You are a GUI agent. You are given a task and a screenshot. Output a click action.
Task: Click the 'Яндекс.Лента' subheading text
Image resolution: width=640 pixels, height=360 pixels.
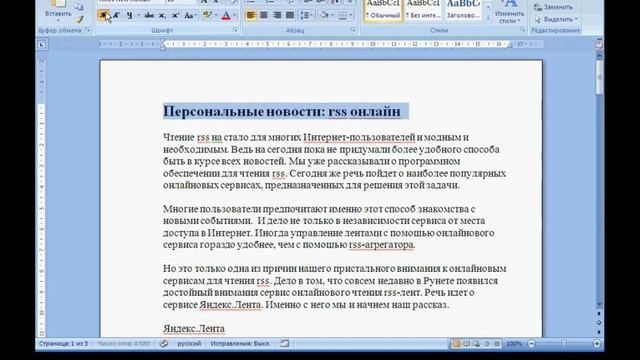coord(194,329)
